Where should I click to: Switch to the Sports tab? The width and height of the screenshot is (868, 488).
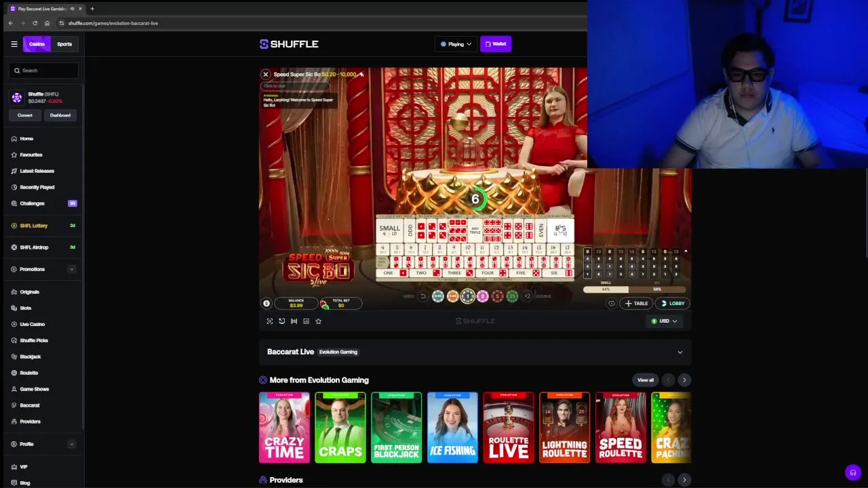(64, 44)
